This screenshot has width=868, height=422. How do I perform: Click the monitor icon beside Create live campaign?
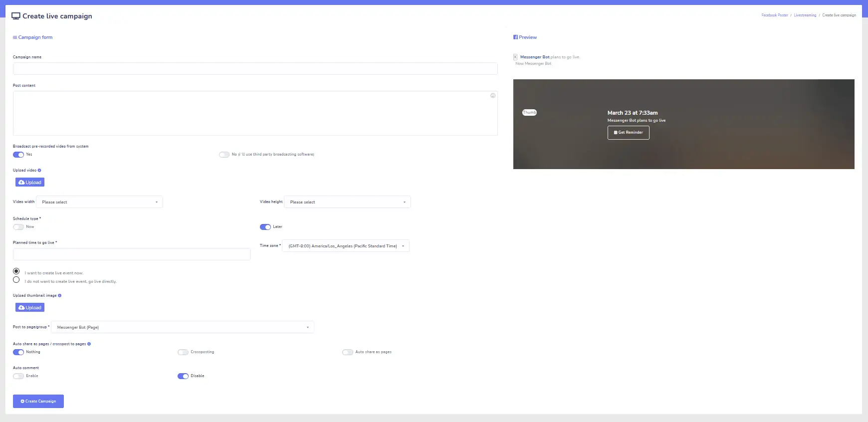coord(16,16)
